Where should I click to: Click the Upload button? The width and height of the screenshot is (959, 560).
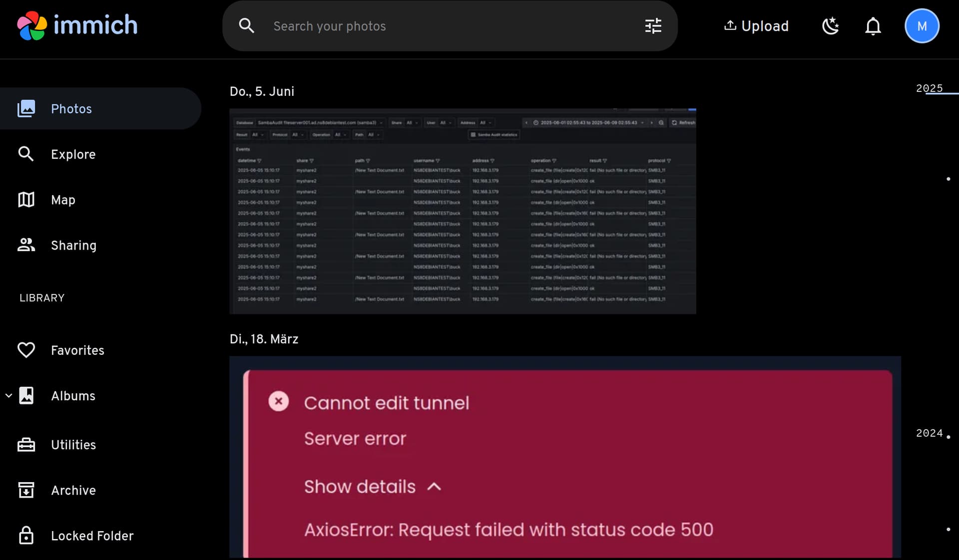[756, 26]
